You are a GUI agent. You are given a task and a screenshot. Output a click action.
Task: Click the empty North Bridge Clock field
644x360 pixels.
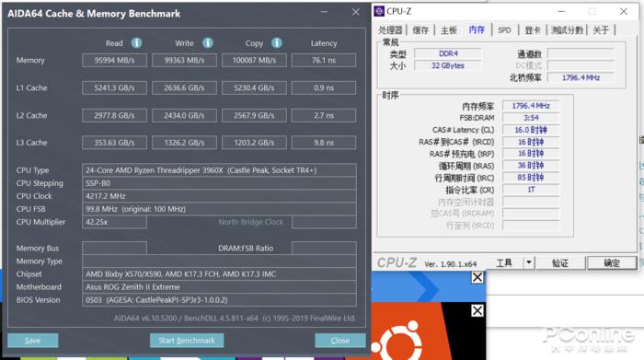pyautogui.click(x=324, y=222)
